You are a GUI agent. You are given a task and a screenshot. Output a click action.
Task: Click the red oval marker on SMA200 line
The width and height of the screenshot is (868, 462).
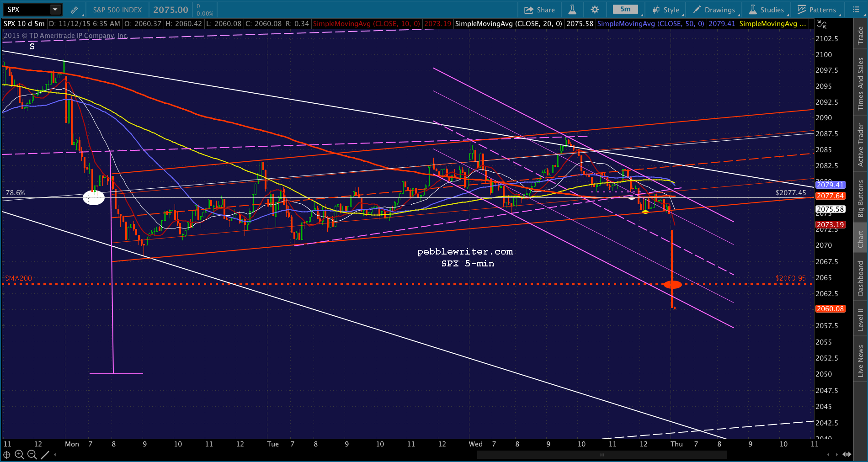point(672,285)
